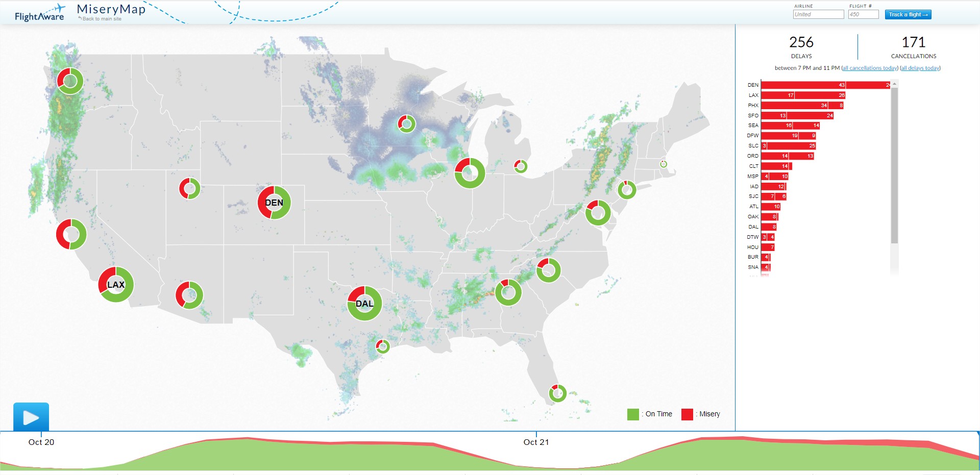Play the misery map animation
The width and height of the screenshot is (980, 475).
(31, 417)
